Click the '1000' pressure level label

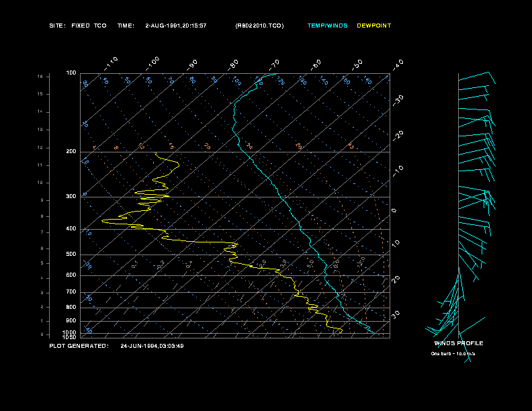[70, 332]
